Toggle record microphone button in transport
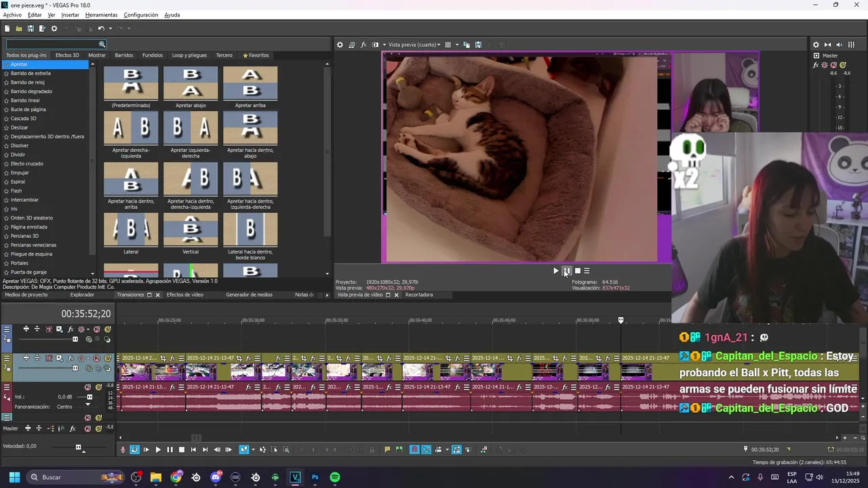The height and width of the screenshot is (488, 868). [x=123, y=449]
